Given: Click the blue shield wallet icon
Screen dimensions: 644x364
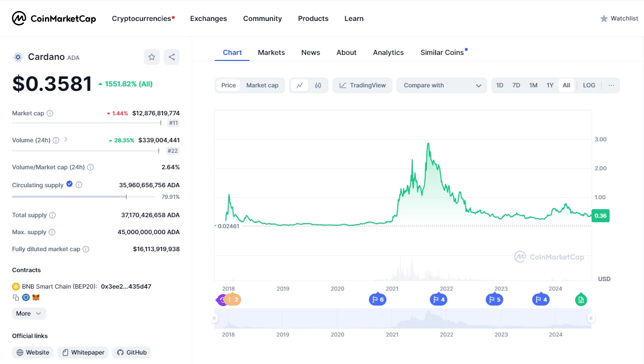Looking at the screenshot, I should pyautogui.click(x=26, y=298).
